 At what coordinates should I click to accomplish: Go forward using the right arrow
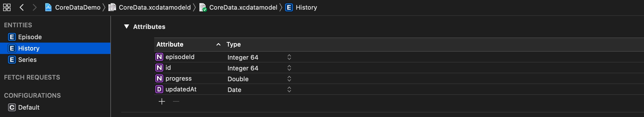tap(34, 7)
